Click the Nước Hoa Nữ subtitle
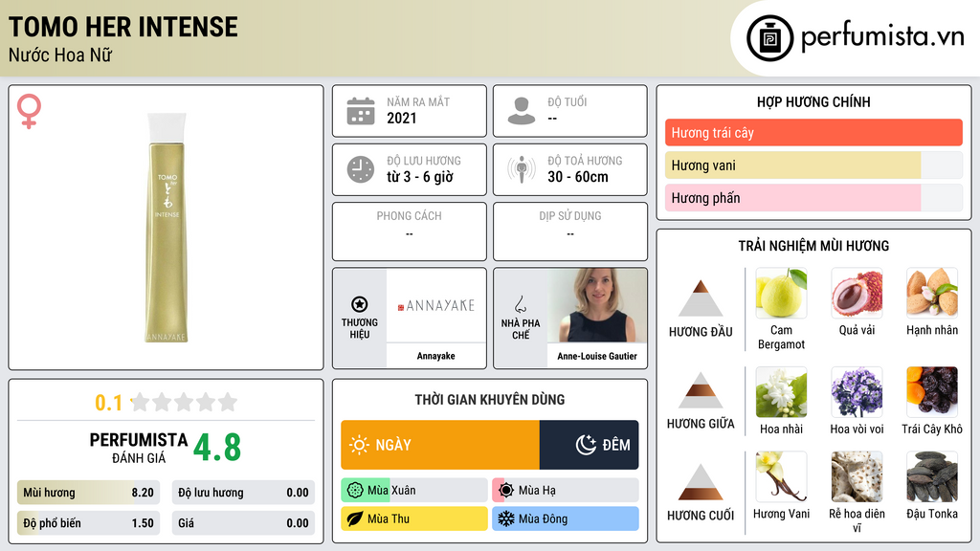This screenshot has height=551, width=980. [x=60, y=55]
